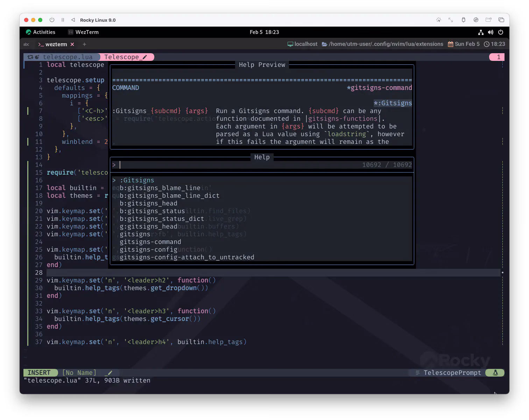Screen dimensions: 529x420
Task: Click the get_dropdown call on line 30
Action: tap(174, 288)
